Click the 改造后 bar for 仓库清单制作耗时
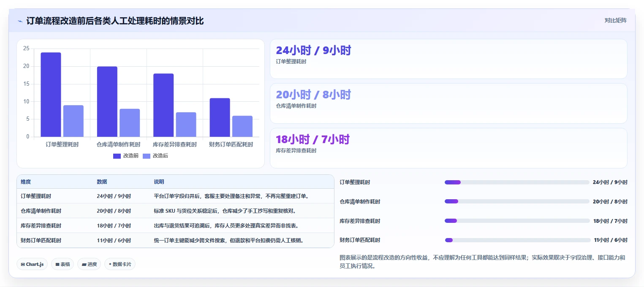This screenshot has width=644, height=287. click(x=130, y=123)
